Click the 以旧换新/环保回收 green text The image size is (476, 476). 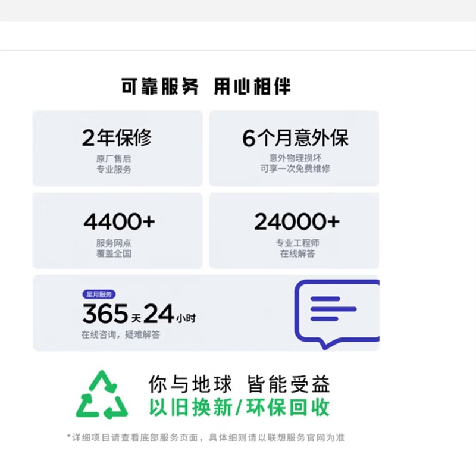239,408
